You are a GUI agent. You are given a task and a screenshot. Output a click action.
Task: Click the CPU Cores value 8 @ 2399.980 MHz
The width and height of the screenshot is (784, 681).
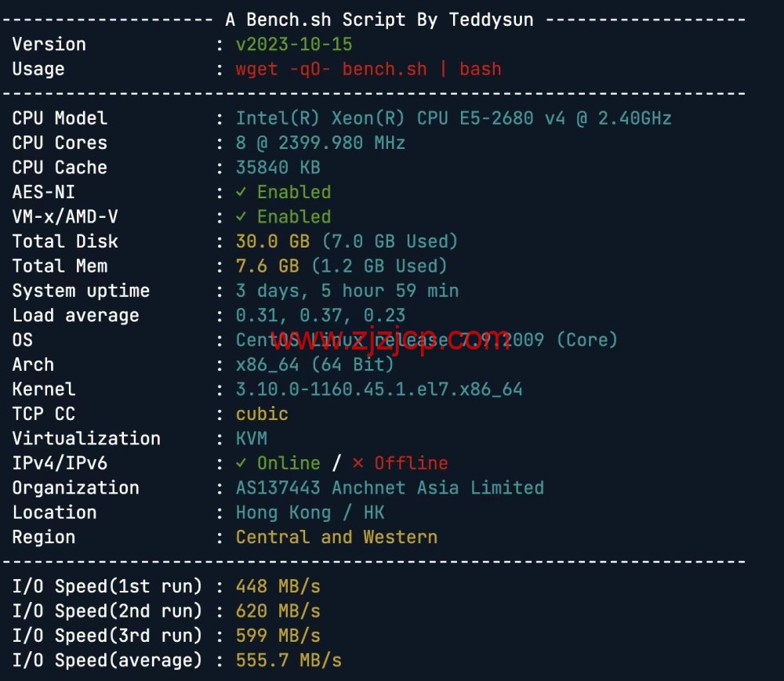321,143
